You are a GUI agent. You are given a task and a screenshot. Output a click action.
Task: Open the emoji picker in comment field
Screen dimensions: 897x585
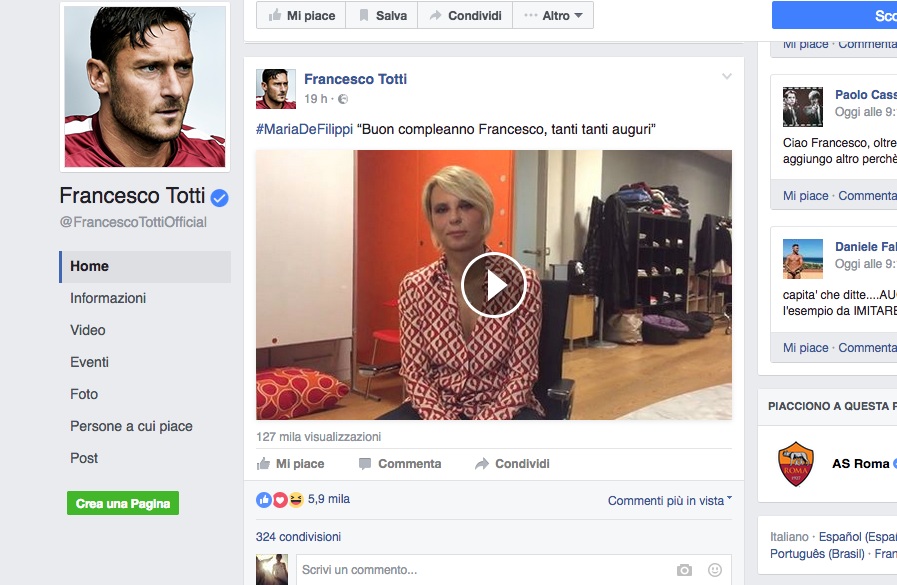point(715,570)
